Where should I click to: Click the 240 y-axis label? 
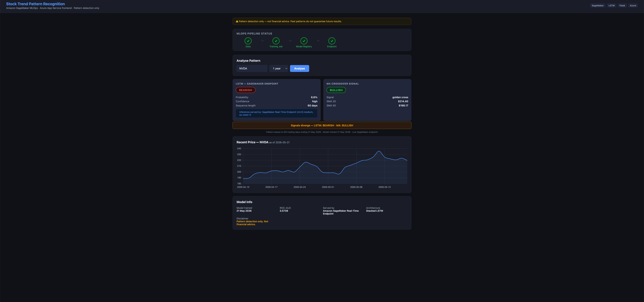[239, 149]
